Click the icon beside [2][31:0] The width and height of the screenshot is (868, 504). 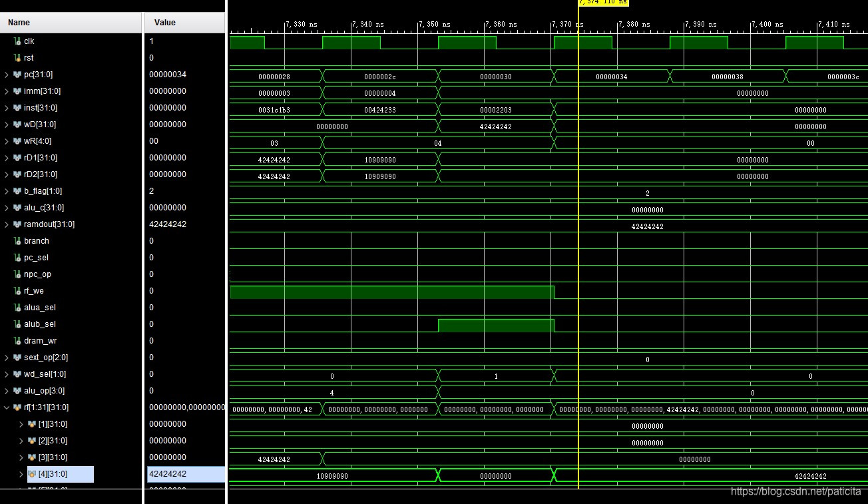pos(32,441)
